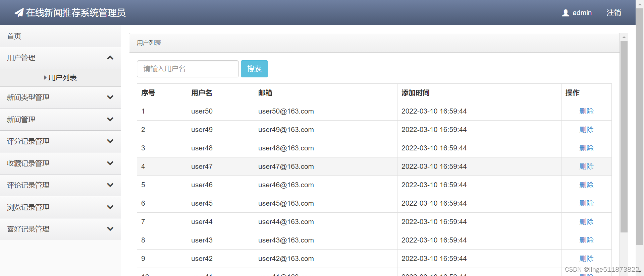Expand the 喜好记录管理 chevron

(x=110, y=229)
